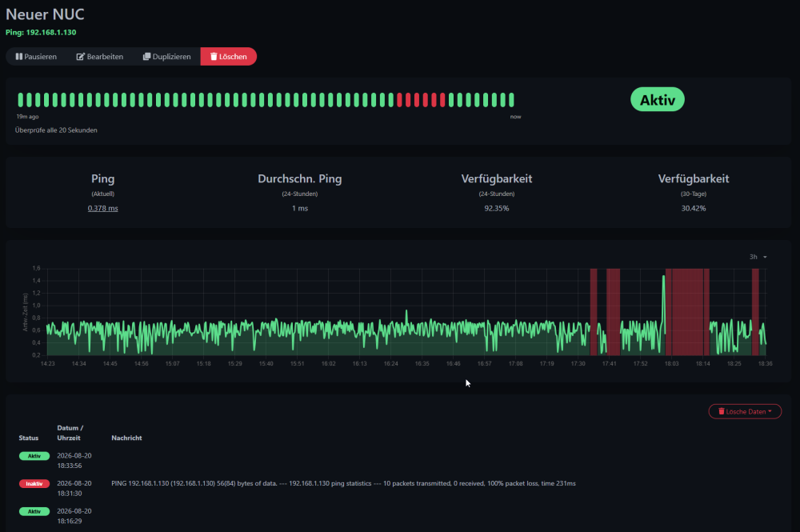Click the Ping: 192.168.1.130 address text

tap(41, 32)
